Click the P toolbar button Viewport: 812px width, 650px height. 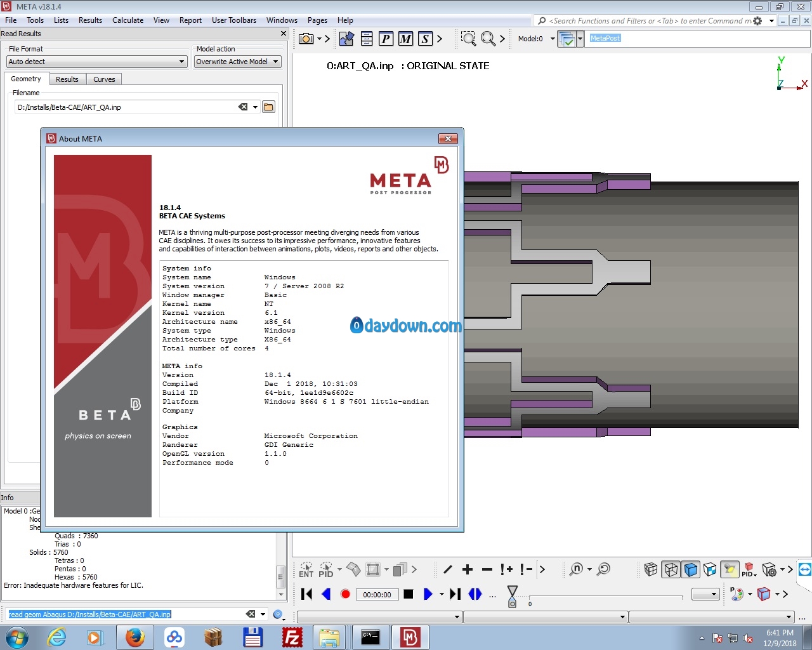386,39
